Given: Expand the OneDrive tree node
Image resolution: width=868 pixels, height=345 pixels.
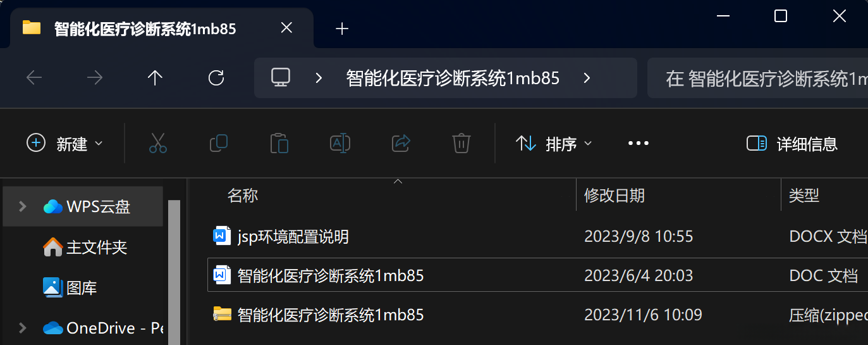Looking at the screenshot, I should click(x=23, y=328).
